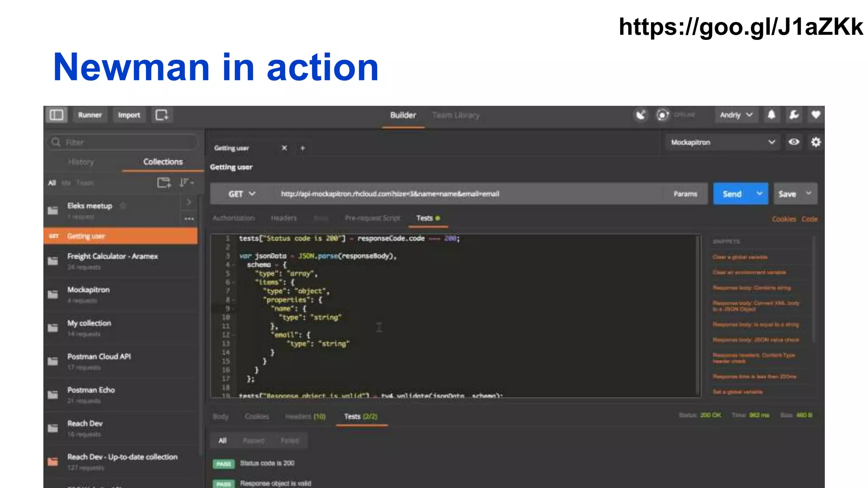Open the wrench settings icon
The width and height of the screenshot is (868, 488).
(x=794, y=115)
